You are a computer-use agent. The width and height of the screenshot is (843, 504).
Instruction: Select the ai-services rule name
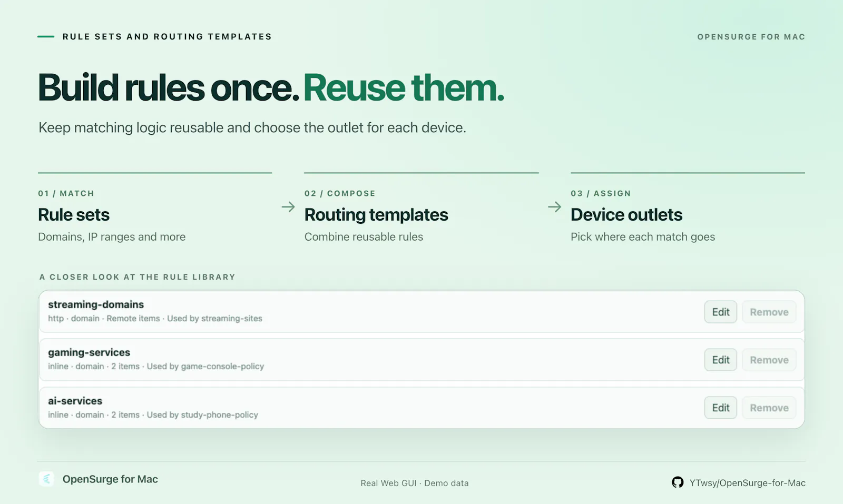click(75, 401)
